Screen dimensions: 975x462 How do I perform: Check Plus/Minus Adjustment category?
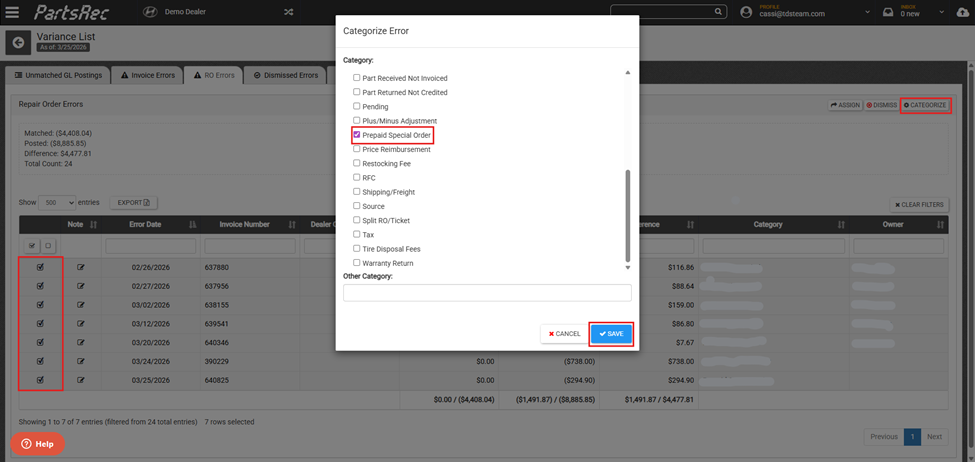tap(356, 121)
